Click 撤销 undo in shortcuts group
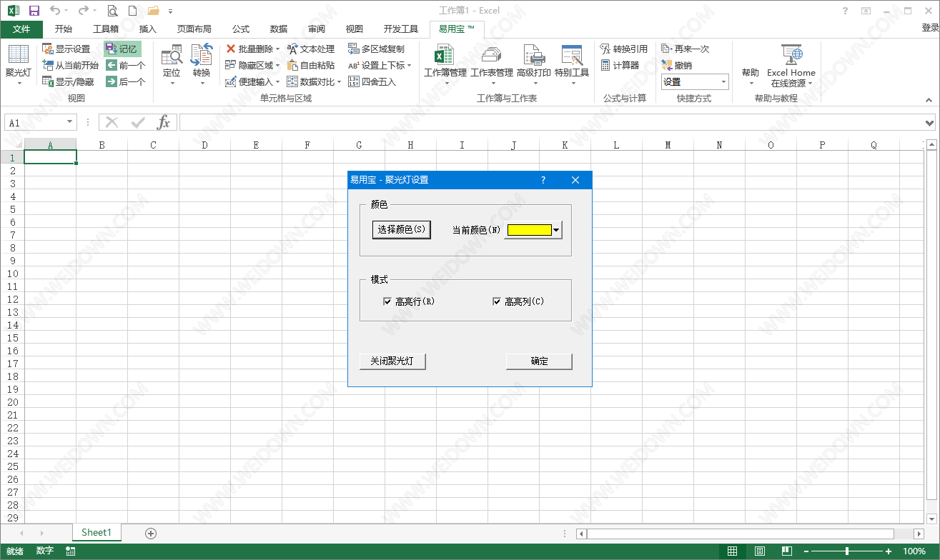The image size is (940, 560). click(x=677, y=65)
